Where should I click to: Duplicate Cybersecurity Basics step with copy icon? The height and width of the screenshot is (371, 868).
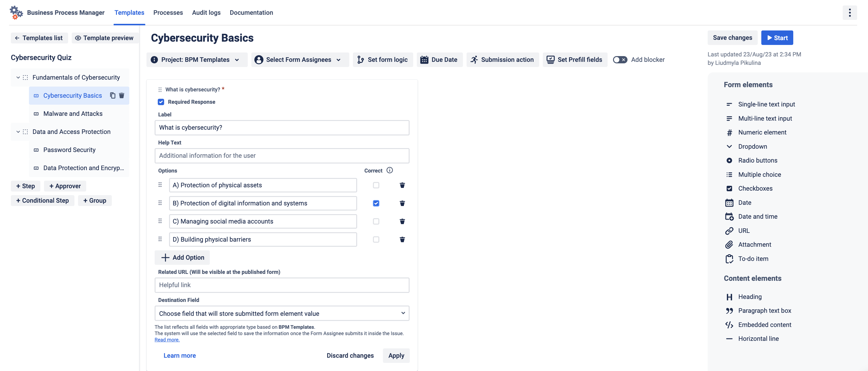click(x=112, y=95)
